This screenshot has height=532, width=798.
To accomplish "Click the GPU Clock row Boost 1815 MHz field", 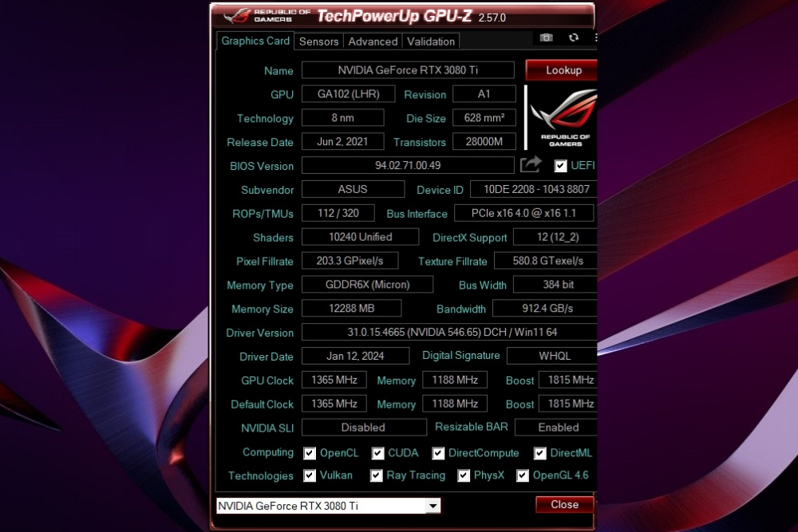I will (568, 380).
